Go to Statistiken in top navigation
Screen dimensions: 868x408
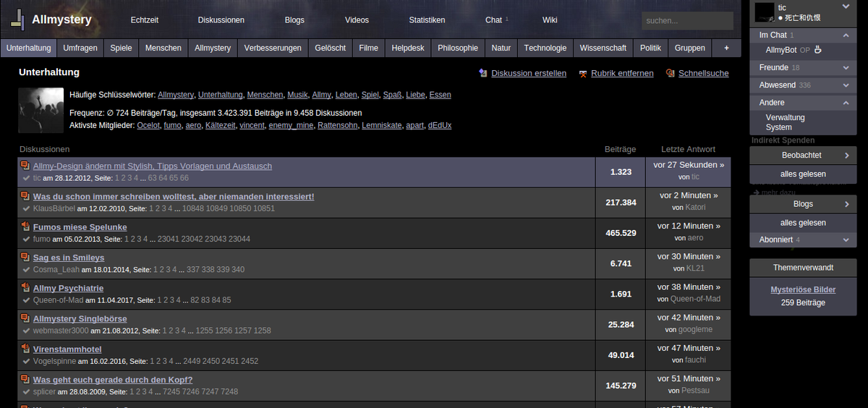[x=427, y=20]
